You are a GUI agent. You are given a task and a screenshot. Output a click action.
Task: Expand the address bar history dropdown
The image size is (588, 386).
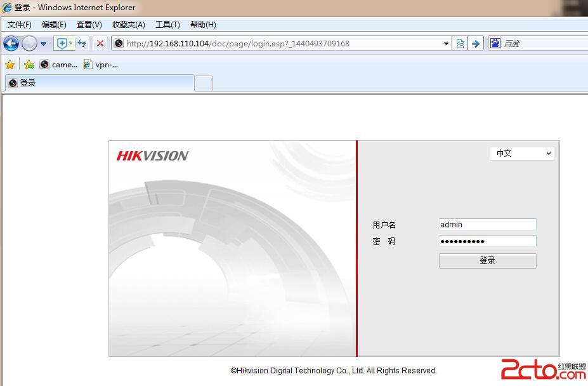[x=446, y=44]
